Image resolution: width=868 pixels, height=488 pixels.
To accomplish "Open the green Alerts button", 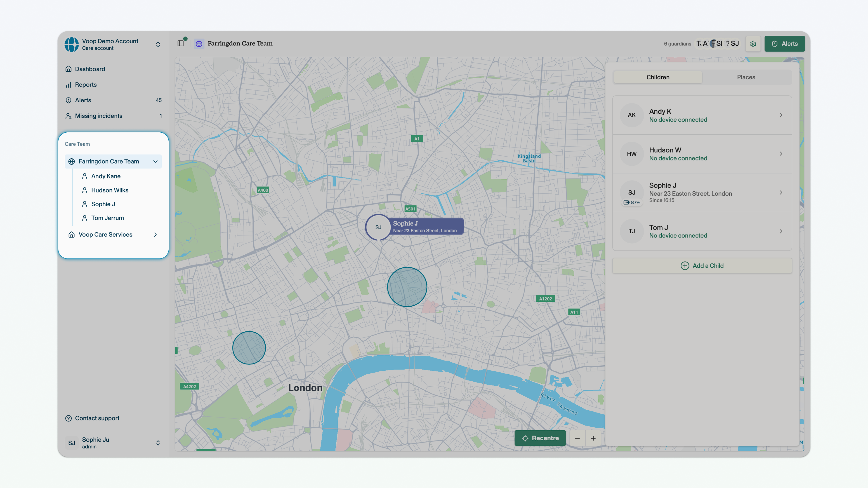I will 784,44.
